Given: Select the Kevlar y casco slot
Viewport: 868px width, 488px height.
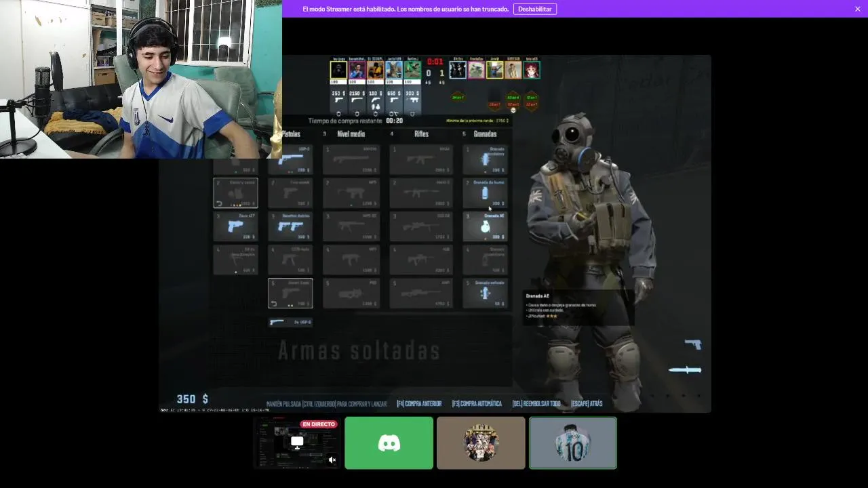Looking at the screenshot, I should (x=235, y=193).
